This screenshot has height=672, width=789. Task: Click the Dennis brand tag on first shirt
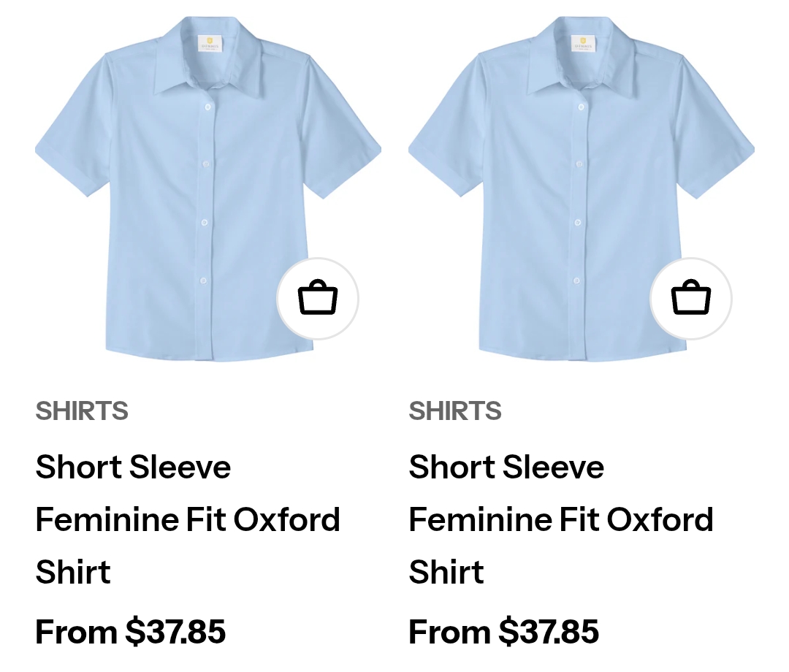coord(210,45)
